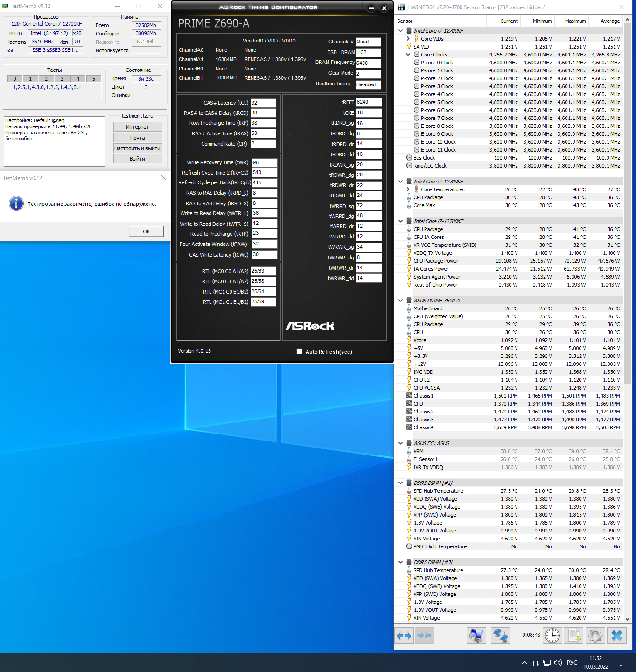Click the Интернет button in TestMem5

(138, 127)
